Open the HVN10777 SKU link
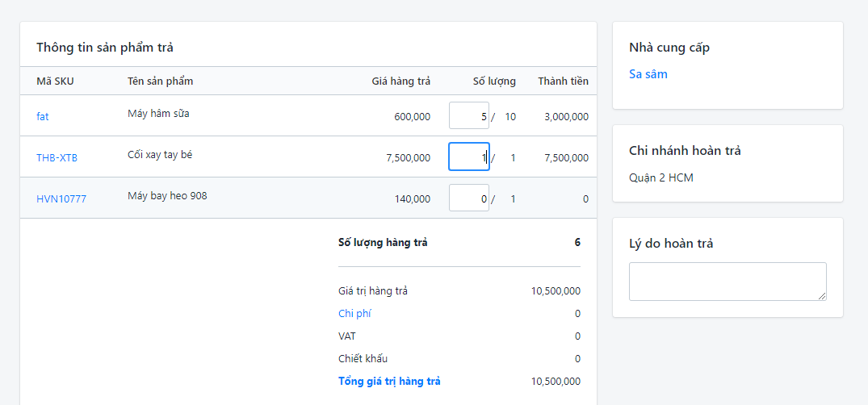The width and height of the screenshot is (868, 405). pos(61,199)
